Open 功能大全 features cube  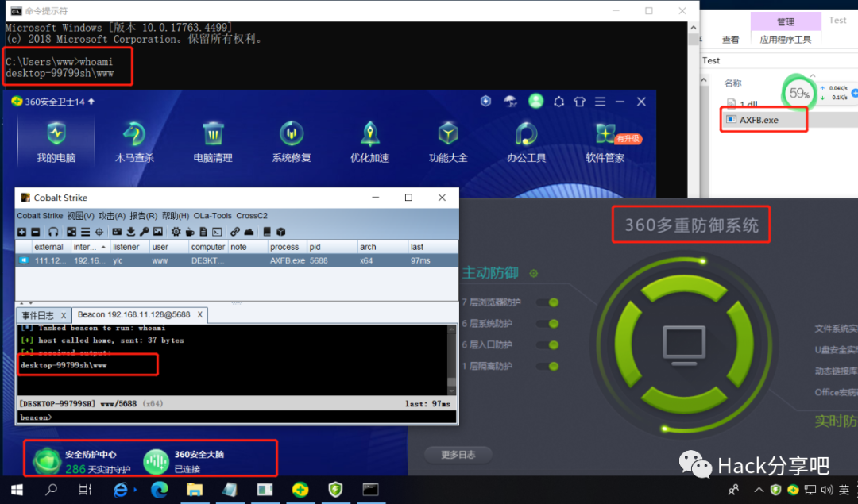pos(448,141)
